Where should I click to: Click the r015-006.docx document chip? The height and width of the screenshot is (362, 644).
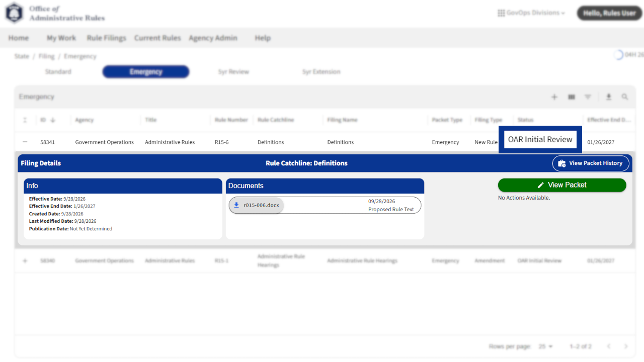257,205
